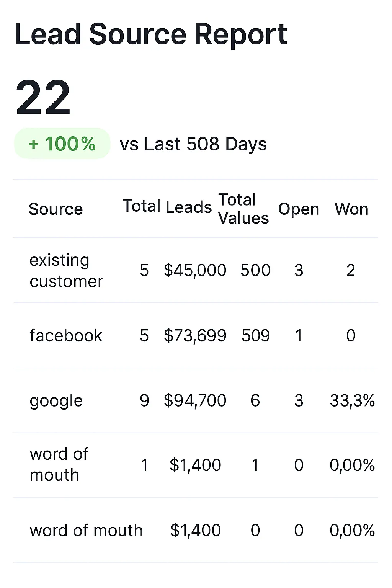Click the $45,000 value cell
This screenshot has width=392, height=588.
coord(195,270)
